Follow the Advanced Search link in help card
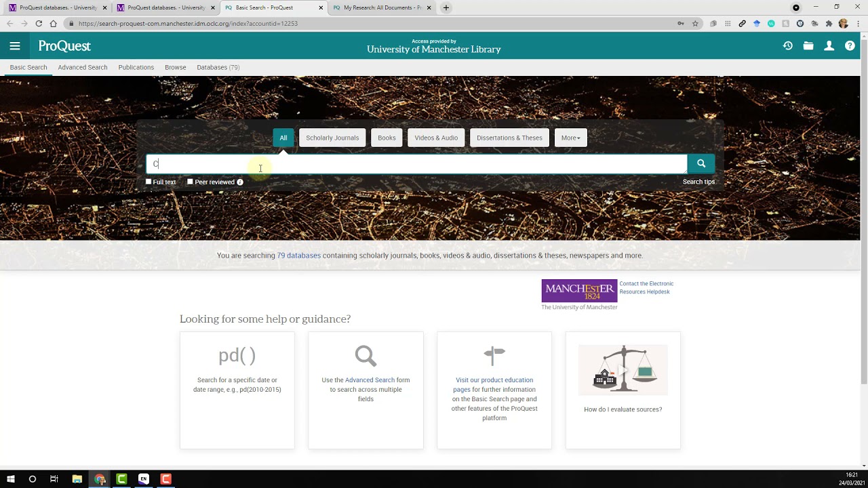This screenshot has width=868, height=488. tap(370, 380)
